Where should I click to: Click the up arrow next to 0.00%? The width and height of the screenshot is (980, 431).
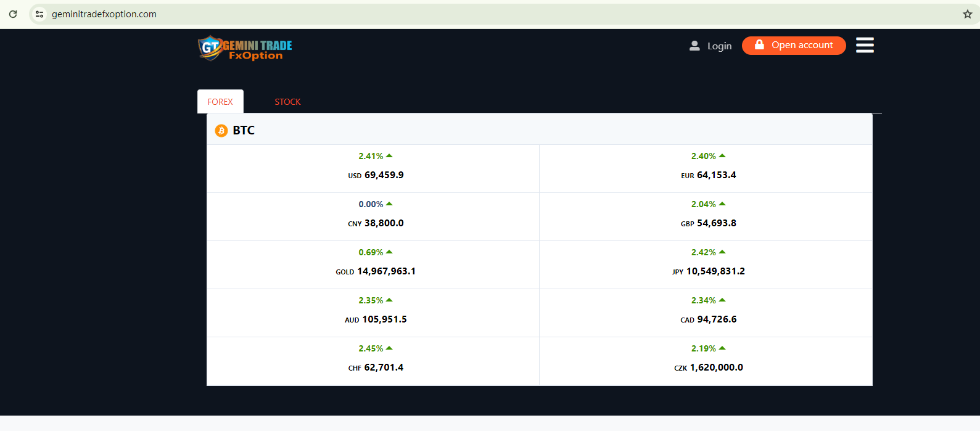tap(389, 204)
